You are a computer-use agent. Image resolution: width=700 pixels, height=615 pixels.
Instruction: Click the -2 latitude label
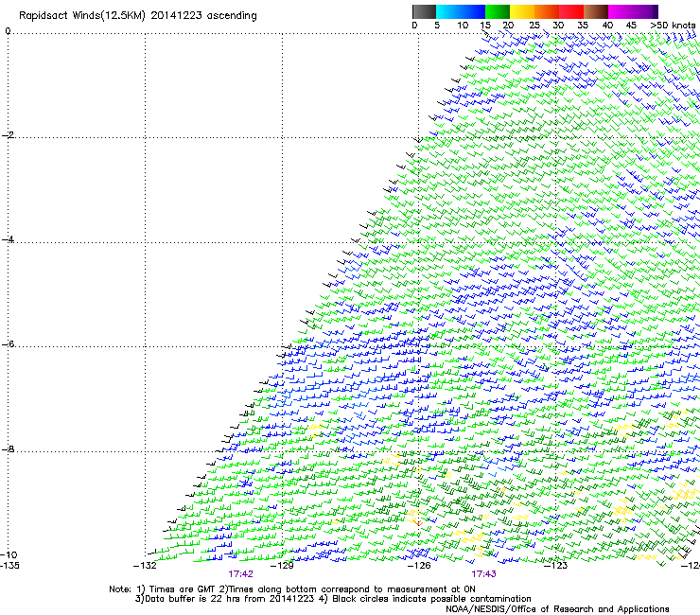8,135
